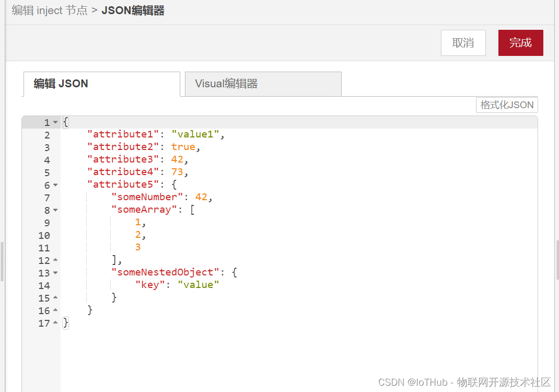Click the fold-end arrow beside line 17
Image resolution: width=559 pixels, height=392 pixels.
tap(55, 323)
